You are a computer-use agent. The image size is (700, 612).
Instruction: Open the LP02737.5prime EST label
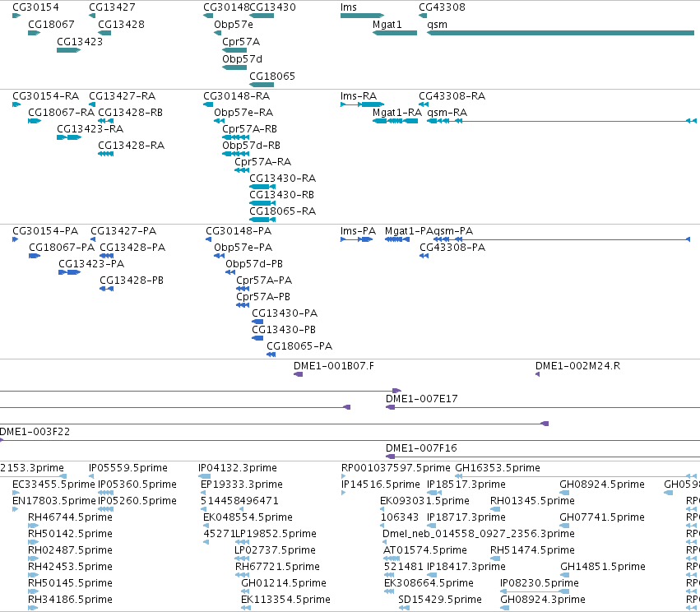tap(275, 550)
